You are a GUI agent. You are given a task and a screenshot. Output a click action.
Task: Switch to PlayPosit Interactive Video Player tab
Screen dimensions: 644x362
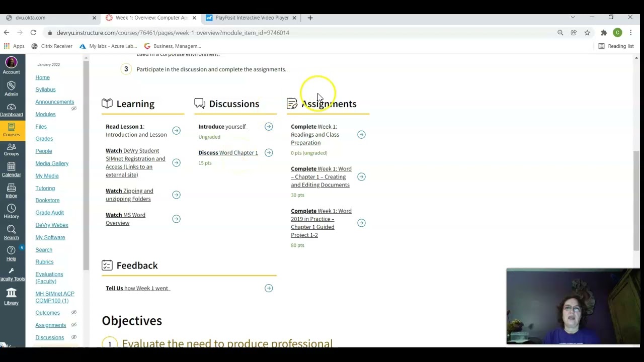click(x=252, y=18)
